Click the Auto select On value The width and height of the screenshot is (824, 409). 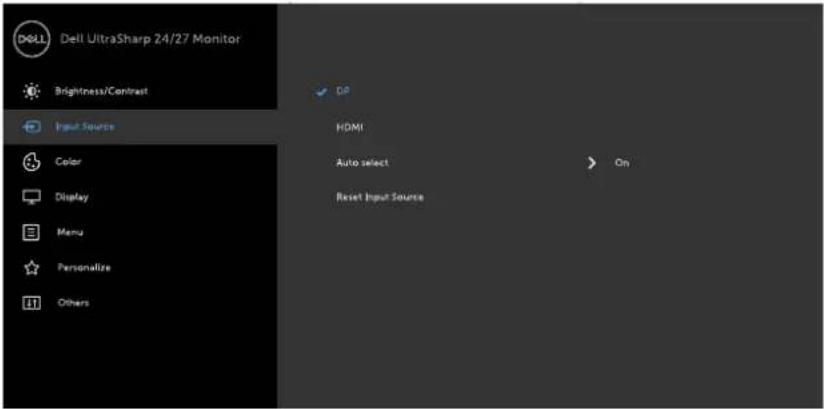(x=622, y=163)
